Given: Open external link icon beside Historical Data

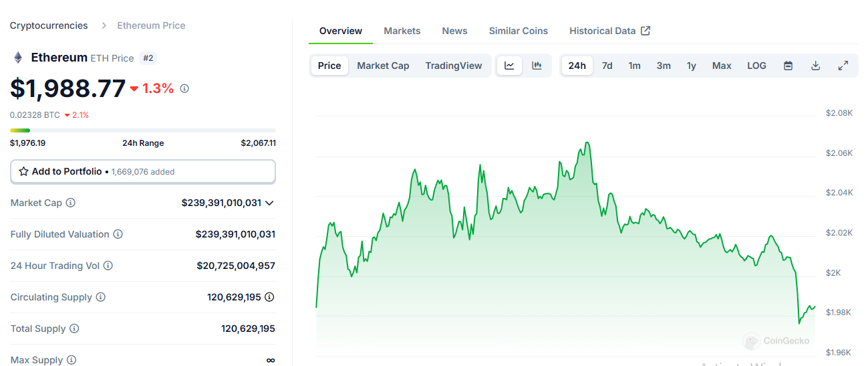Looking at the screenshot, I should [645, 31].
